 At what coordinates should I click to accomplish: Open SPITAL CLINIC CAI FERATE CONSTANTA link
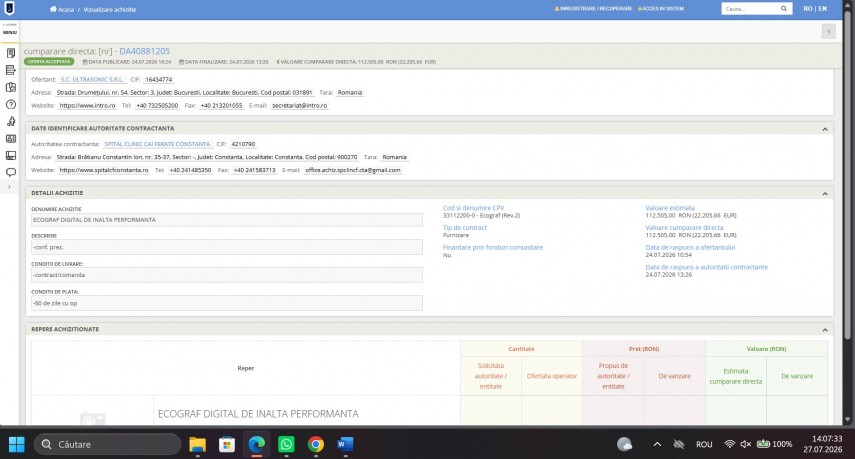coord(157,144)
